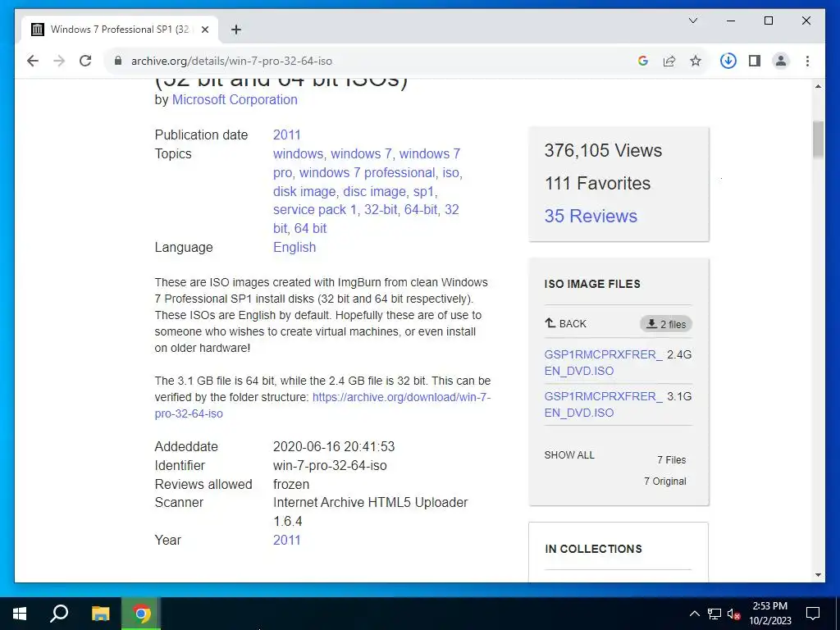840x630 pixels.
Task: Focus the address bar URL
Action: 231,61
